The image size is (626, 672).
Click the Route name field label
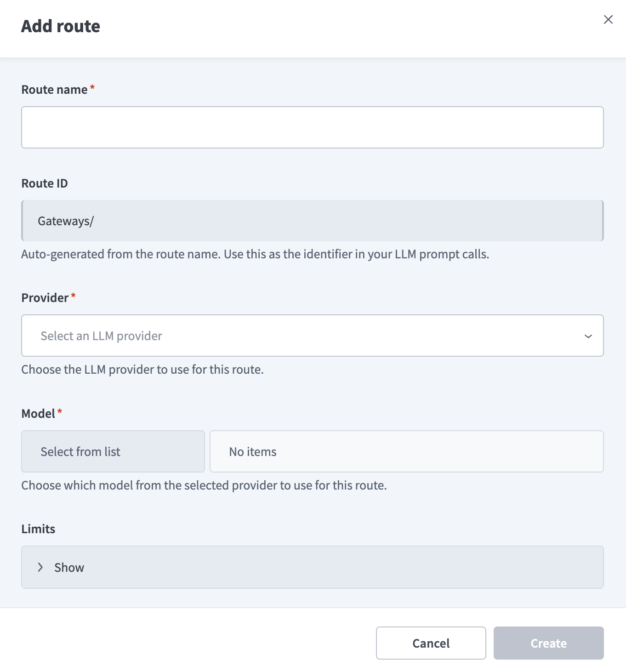point(54,90)
